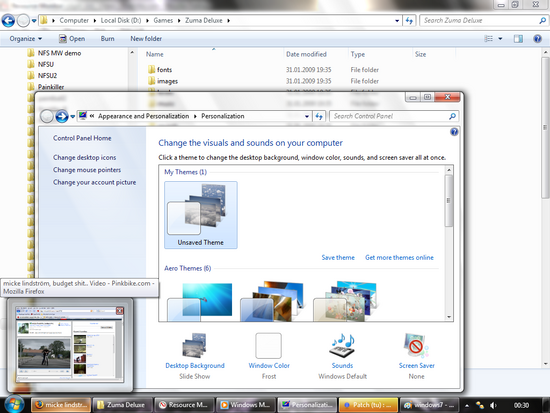This screenshot has height=413, width=550.
Task: Click New folder in Explorer toolbar
Action: 146,39
